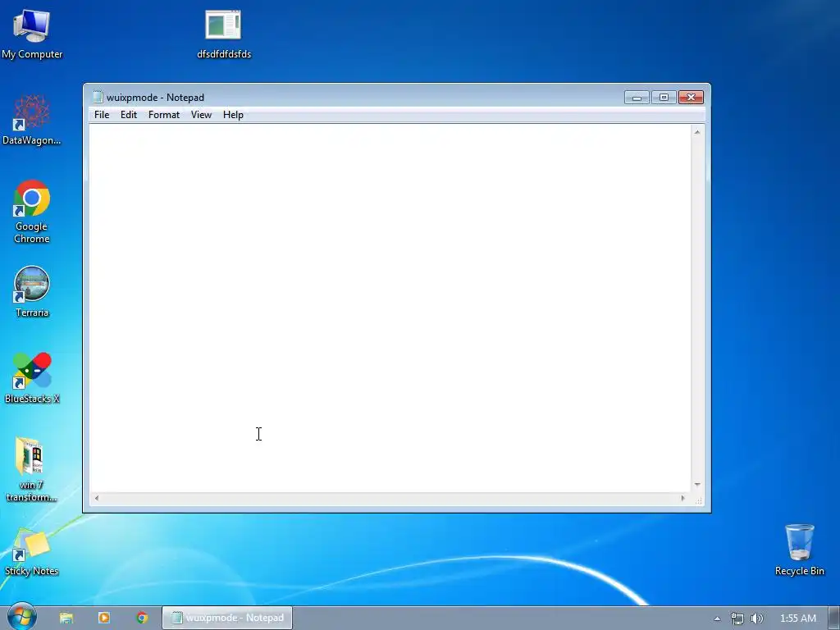Maximize the Notepad window
The height and width of the screenshot is (630, 840).
[x=664, y=98]
